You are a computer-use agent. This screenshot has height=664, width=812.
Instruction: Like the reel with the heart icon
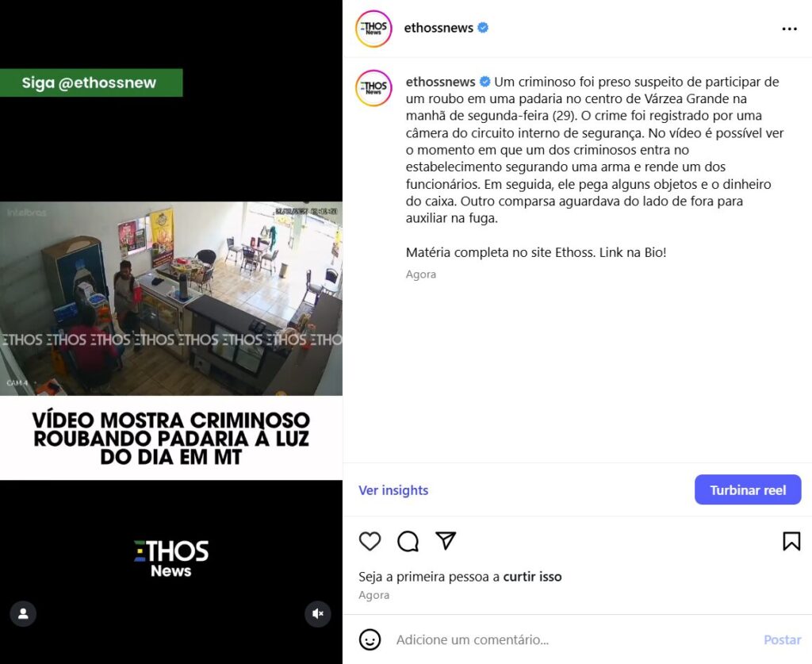[370, 541]
